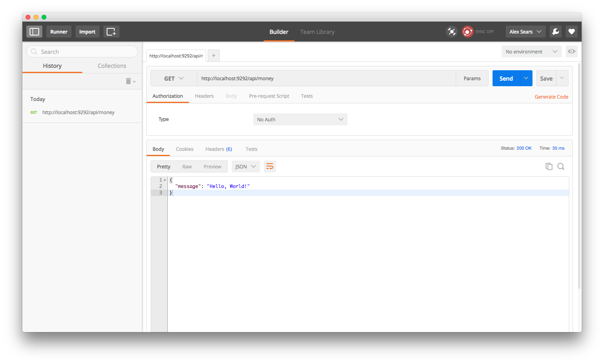The height and width of the screenshot is (364, 604).
Task: Open the GET method dropdown
Action: (174, 78)
